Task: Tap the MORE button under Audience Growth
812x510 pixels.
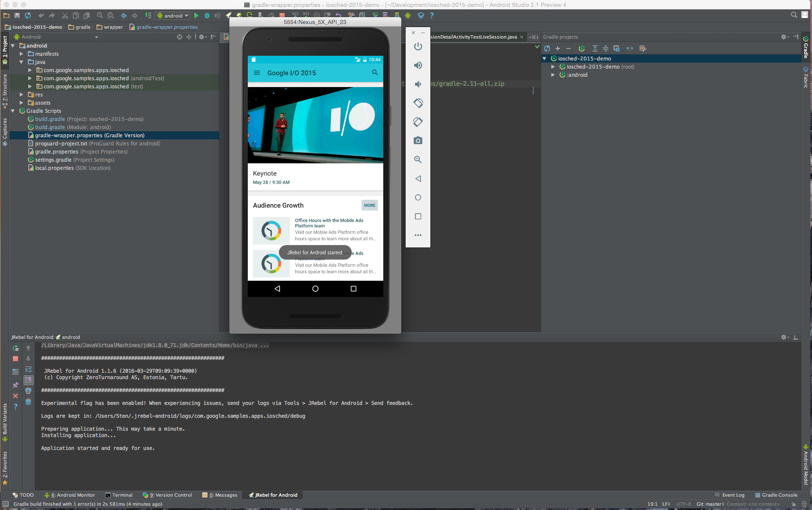Action: tap(370, 205)
